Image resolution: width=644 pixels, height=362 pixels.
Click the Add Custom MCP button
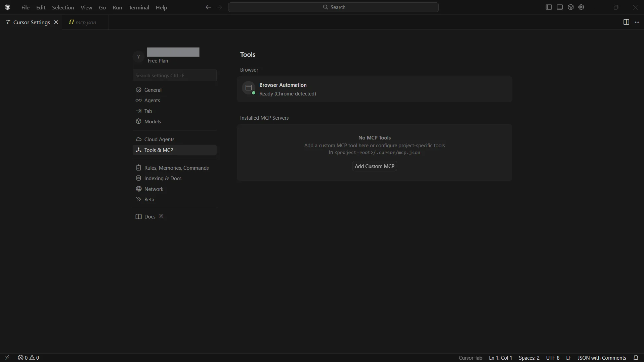374,166
